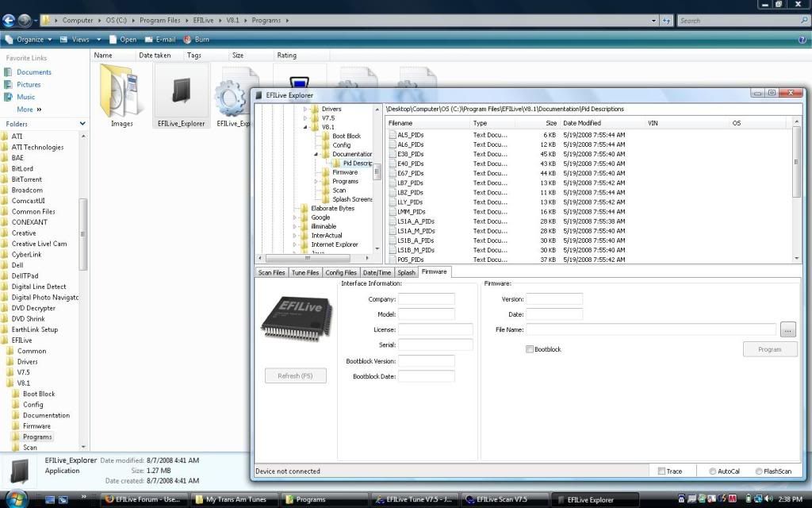
Task: Open Windows Help with the question mark icon
Action: 802,40
